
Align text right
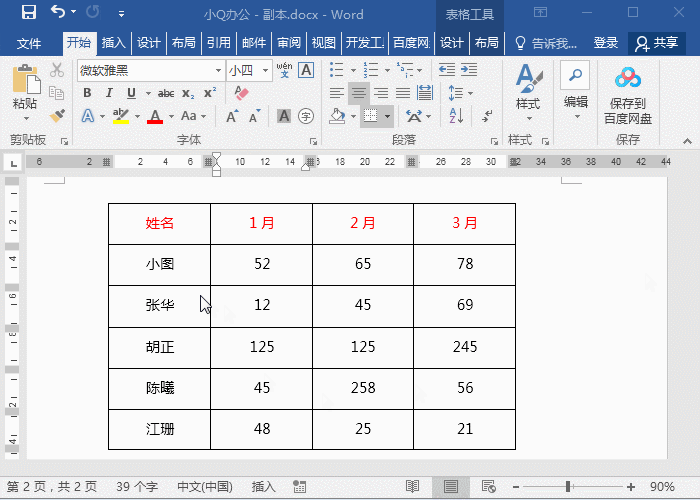pos(381,93)
